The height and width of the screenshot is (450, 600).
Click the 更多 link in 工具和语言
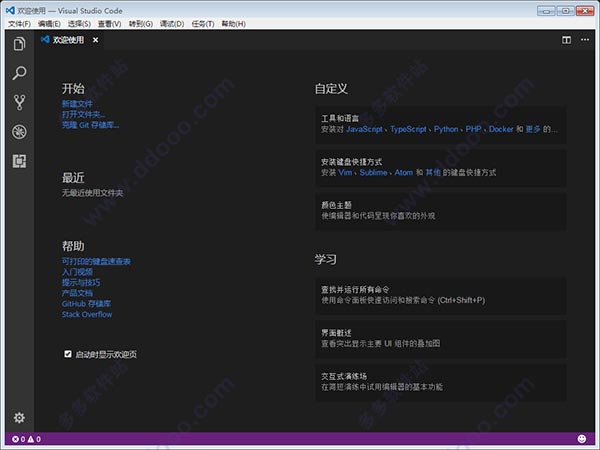tap(533, 129)
